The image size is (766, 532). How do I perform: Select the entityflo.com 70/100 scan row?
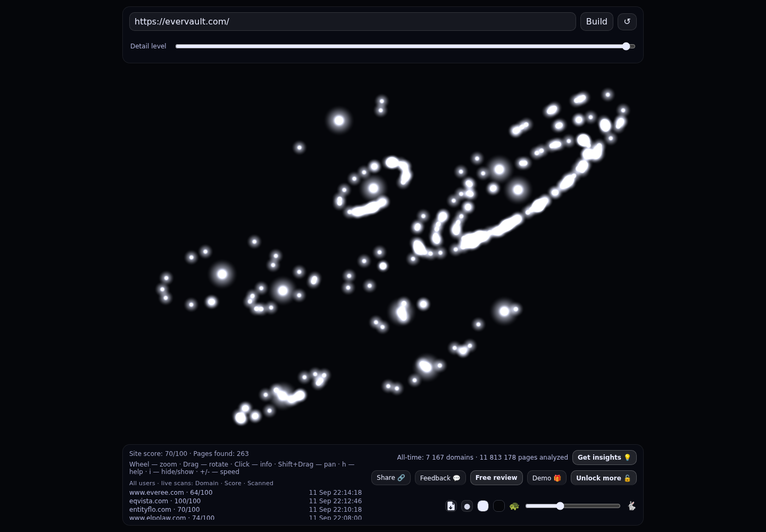(245, 510)
